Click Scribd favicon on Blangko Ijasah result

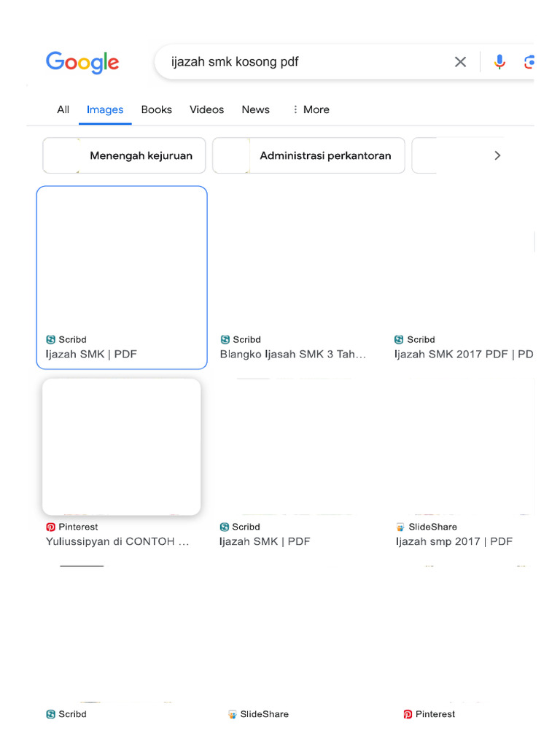coord(225,340)
